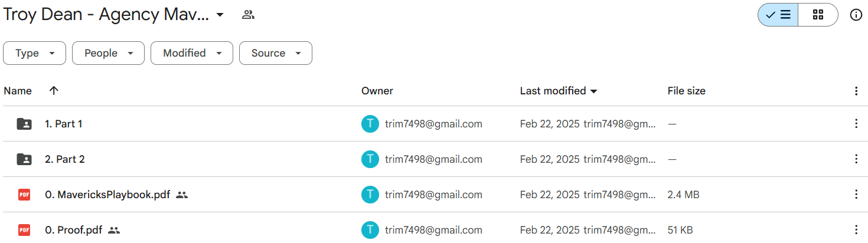Open the 1. Part 1 folder
Image resolution: width=868 pixels, height=243 pixels.
[64, 124]
